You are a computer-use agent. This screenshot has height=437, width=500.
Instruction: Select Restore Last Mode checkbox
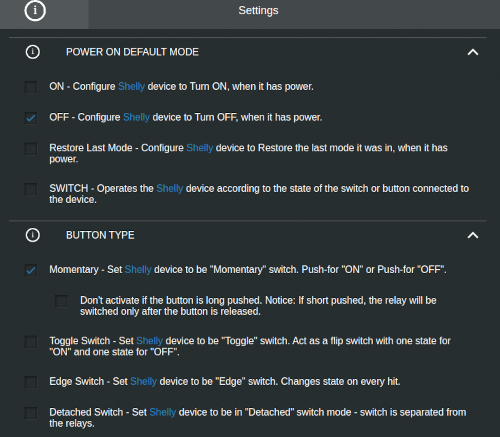point(31,148)
